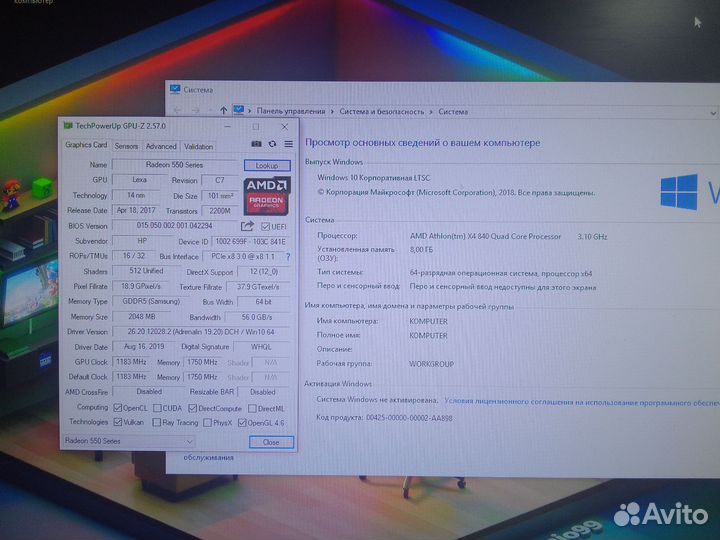Click the product code 00425-00000-00002-AA898
Viewport: 720px width, 540px height.
(x=409, y=417)
